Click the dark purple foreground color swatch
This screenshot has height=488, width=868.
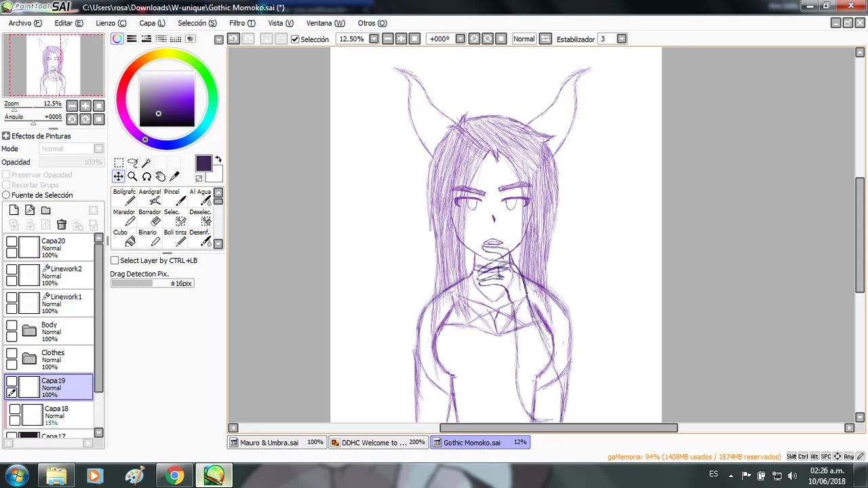[203, 163]
